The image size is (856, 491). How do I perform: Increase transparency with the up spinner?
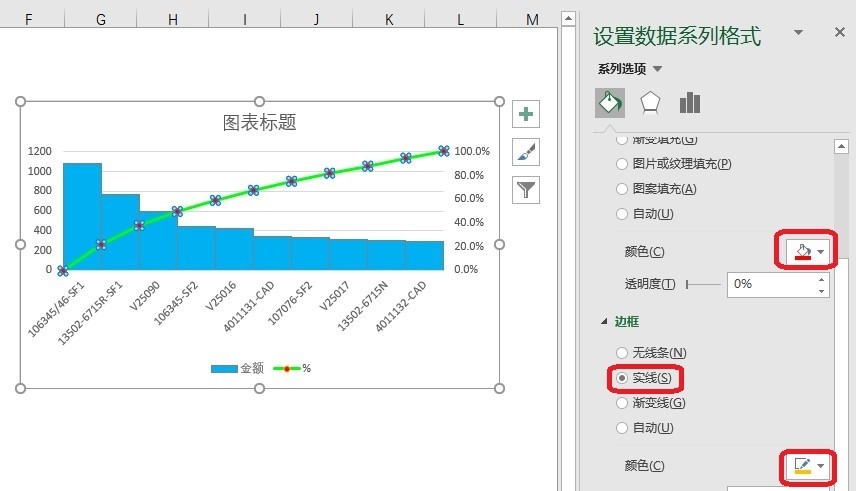(x=822, y=279)
